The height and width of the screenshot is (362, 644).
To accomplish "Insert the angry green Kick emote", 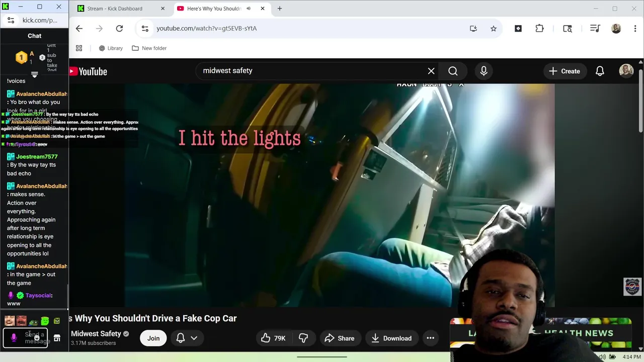I will (x=57, y=321).
